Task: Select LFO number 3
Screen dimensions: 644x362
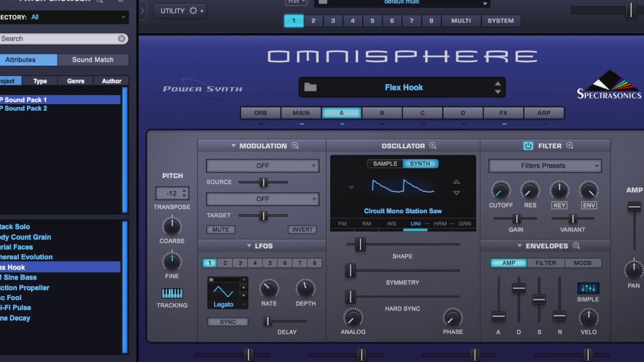Action: tap(240, 263)
